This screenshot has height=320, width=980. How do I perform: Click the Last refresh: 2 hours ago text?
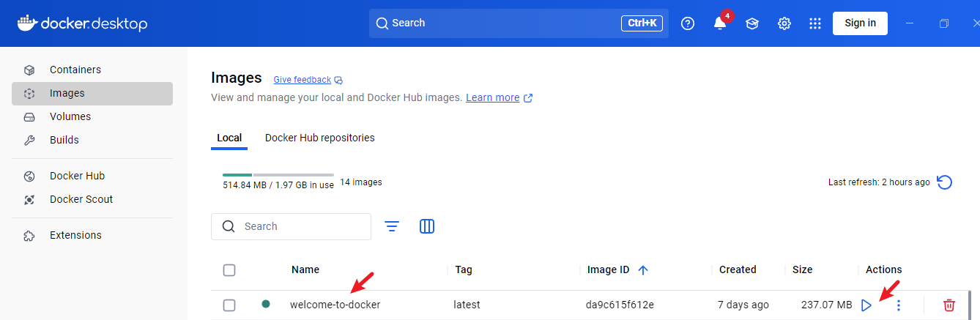879,182
